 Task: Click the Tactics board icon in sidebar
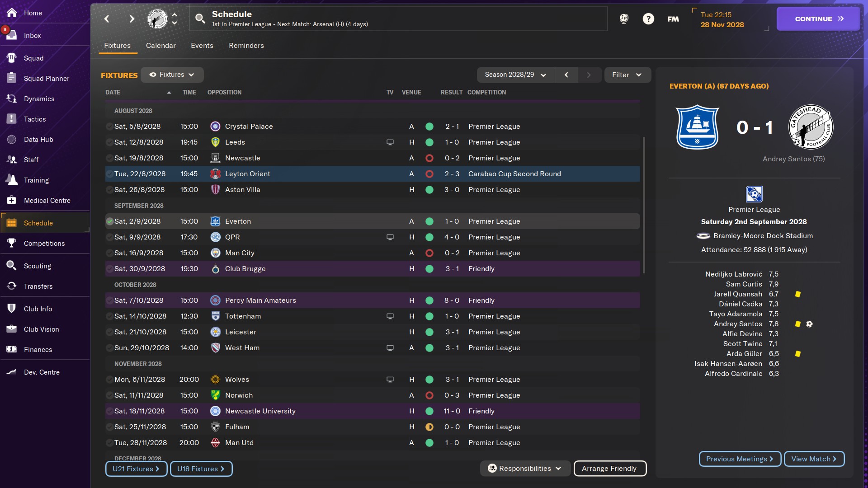click(x=12, y=119)
